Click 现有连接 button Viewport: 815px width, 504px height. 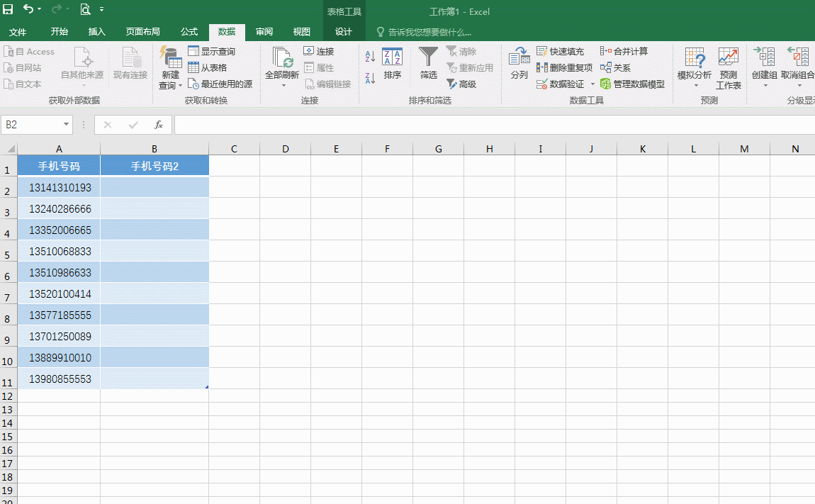[x=130, y=65]
